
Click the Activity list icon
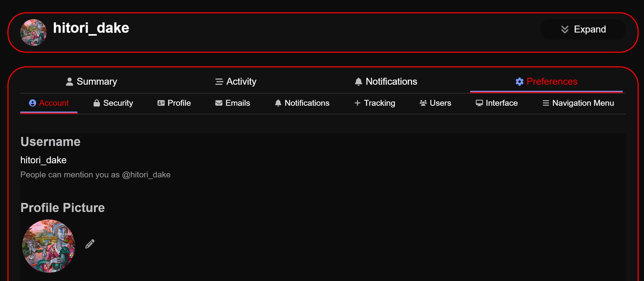coord(219,82)
